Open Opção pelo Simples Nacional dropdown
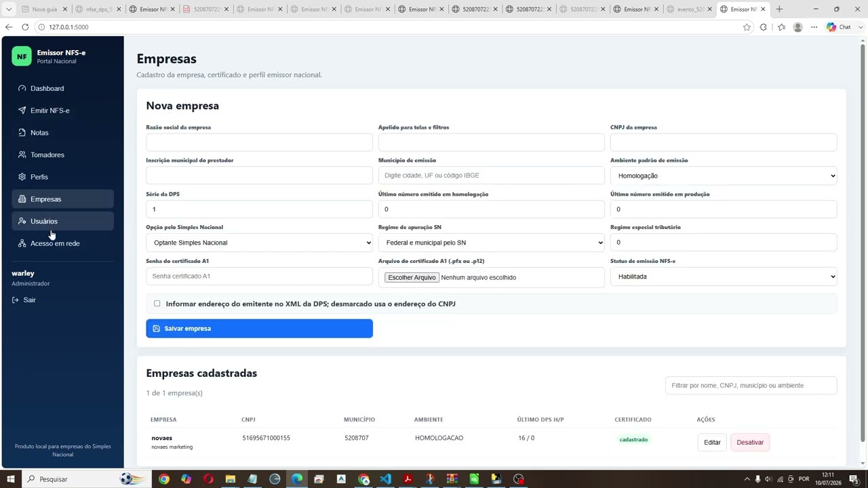Screen dimensions: 868x488 click(259, 243)
